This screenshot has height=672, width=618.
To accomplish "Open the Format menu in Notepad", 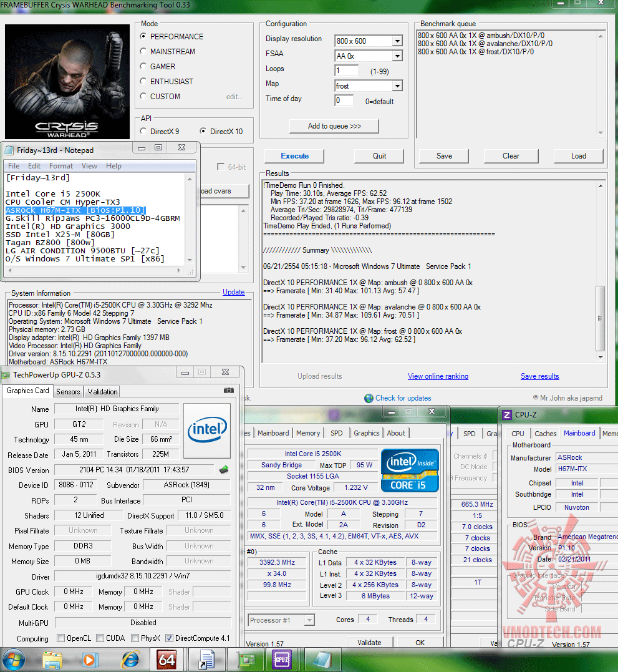I will pos(61,166).
